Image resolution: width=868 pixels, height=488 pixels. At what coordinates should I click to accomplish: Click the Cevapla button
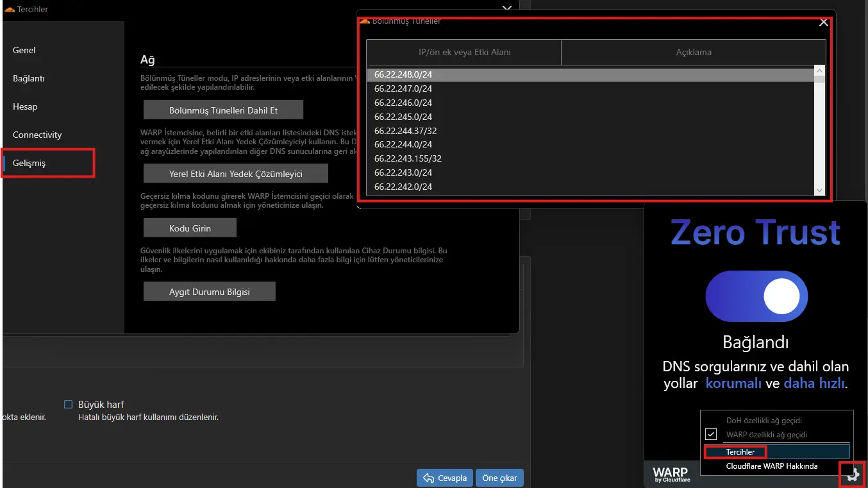(x=445, y=478)
